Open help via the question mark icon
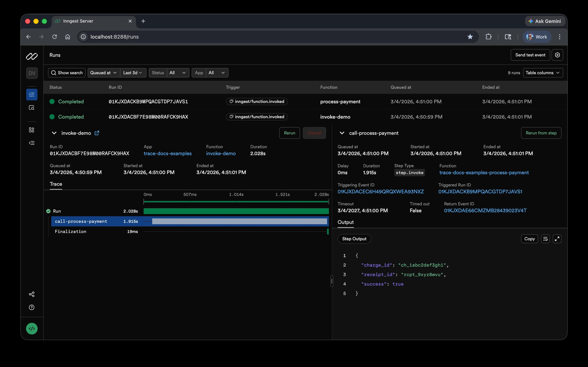 32,307
